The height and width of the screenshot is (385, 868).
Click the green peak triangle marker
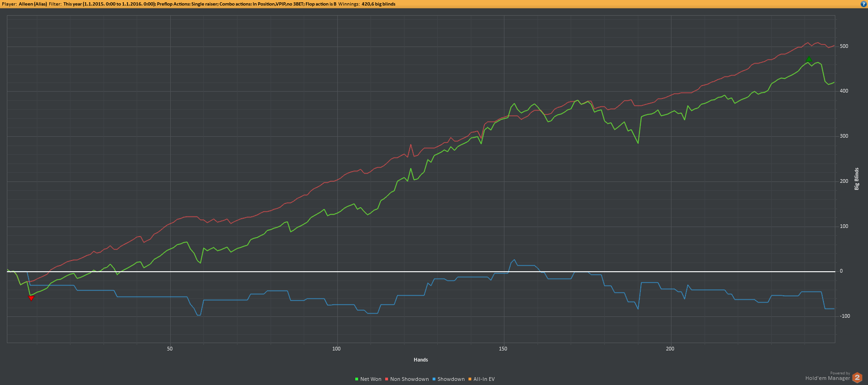pyautogui.click(x=809, y=59)
